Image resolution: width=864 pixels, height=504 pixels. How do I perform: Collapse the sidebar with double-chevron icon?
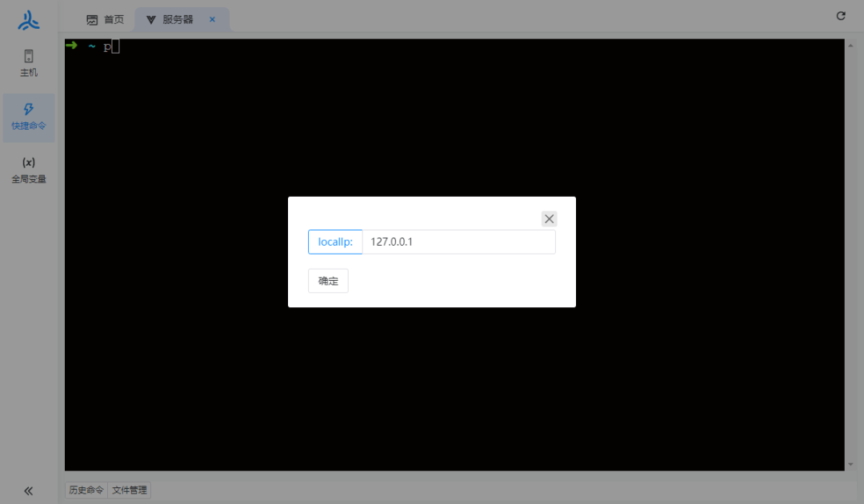pyautogui.click(x=29, y=490)
